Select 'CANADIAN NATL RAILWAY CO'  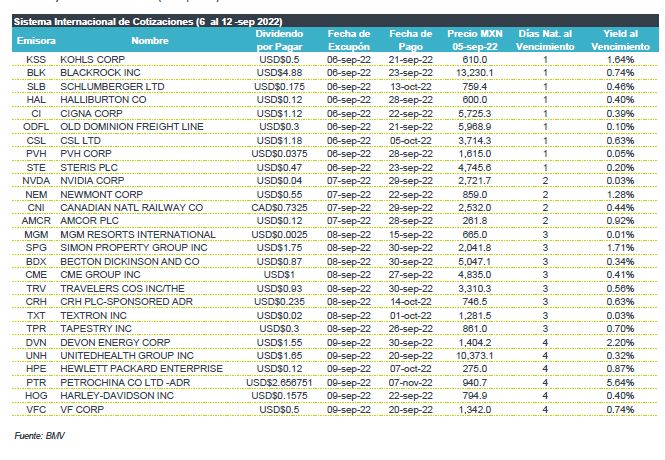131,208
